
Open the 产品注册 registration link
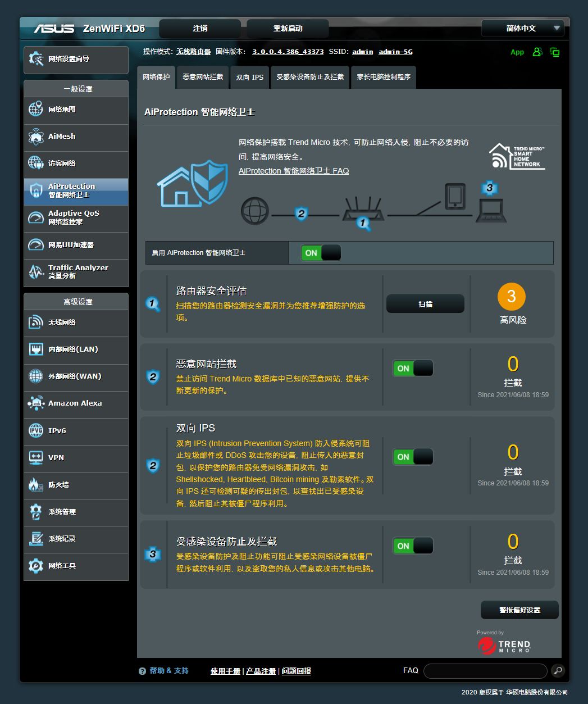261,671
